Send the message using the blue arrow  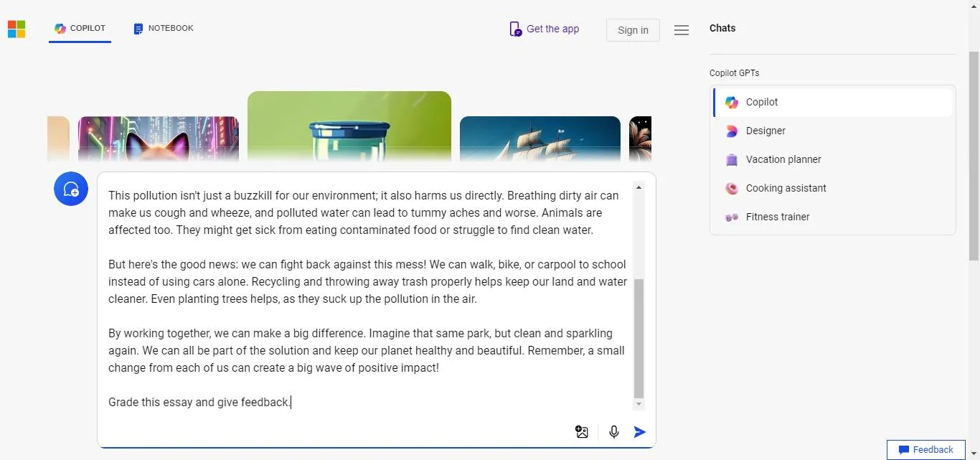point(639,432)
